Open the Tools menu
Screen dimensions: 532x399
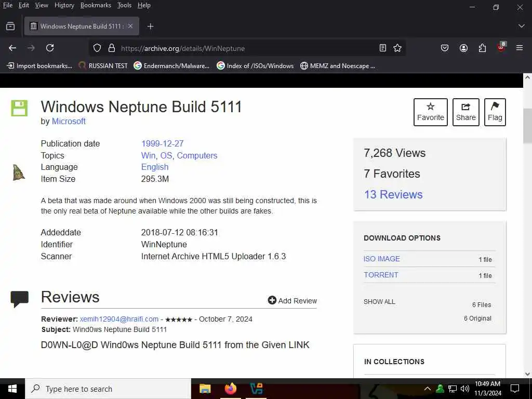coord(124,5)
